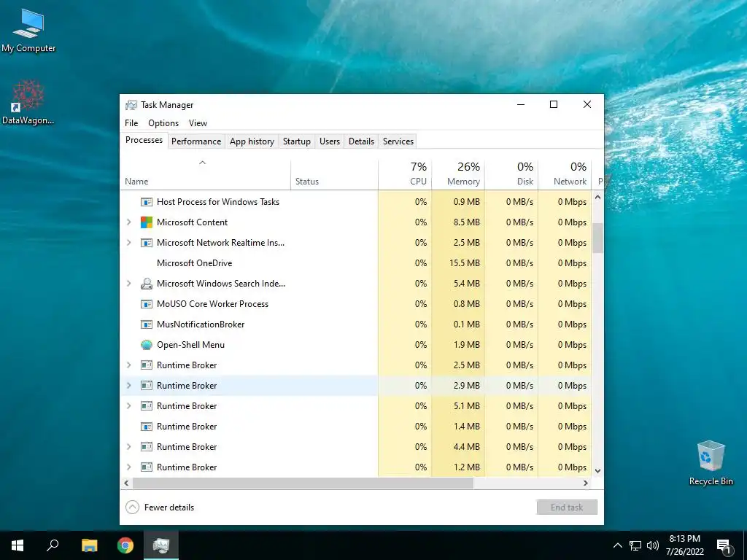Click the scroll down arrow of process list
This screenshot has height=560, width=747.
click(597, 471)
